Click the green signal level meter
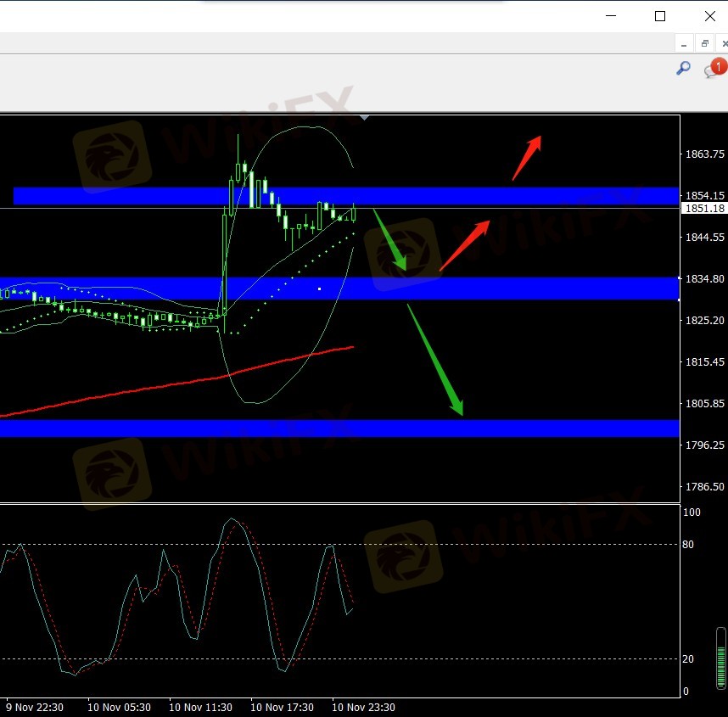Viewport: 728px width, 717px height. pyautogui.click(x=720, y=658)
